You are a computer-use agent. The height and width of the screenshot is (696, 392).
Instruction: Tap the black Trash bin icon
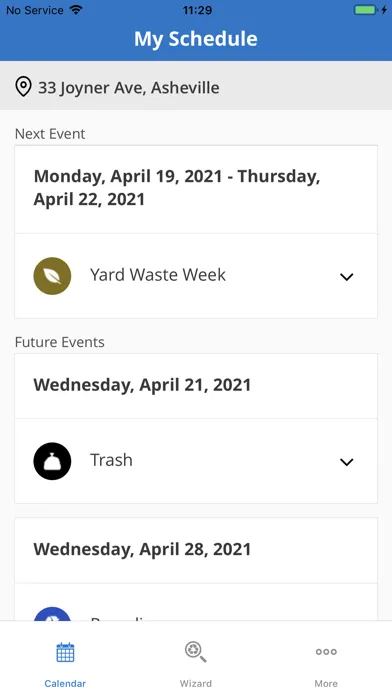(x=52, y=461)
